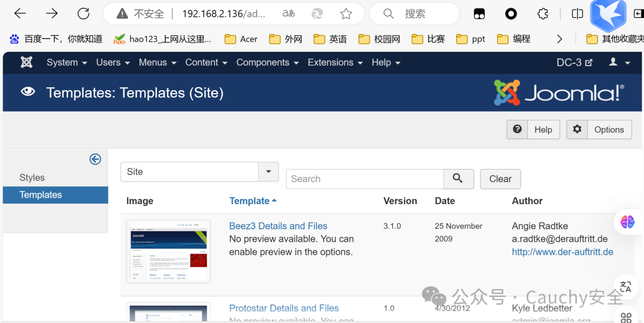Open Protostar Details and Files
Image resolution: width=644 pixels, height=323 pixels.
(x=284, y=308)
